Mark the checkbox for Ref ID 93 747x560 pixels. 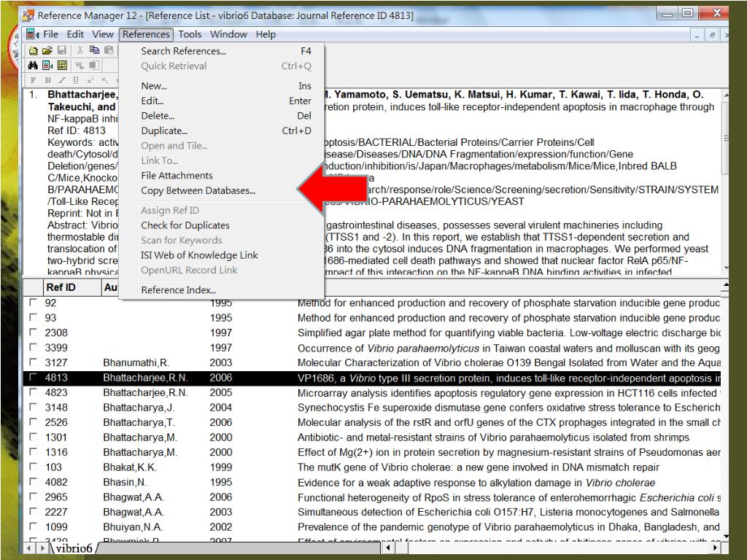click(33, 317)
